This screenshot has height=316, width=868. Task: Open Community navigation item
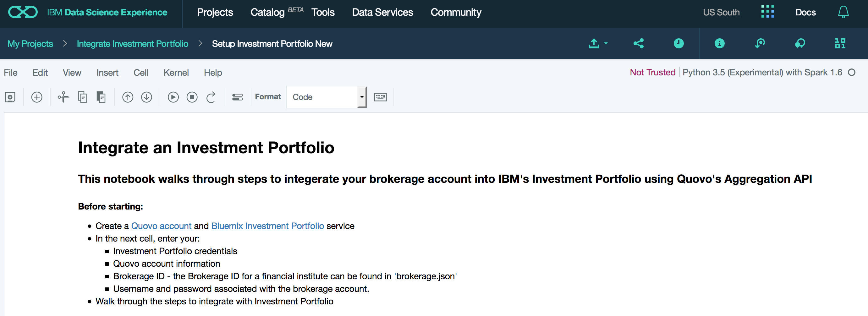(x=456, y=13)
